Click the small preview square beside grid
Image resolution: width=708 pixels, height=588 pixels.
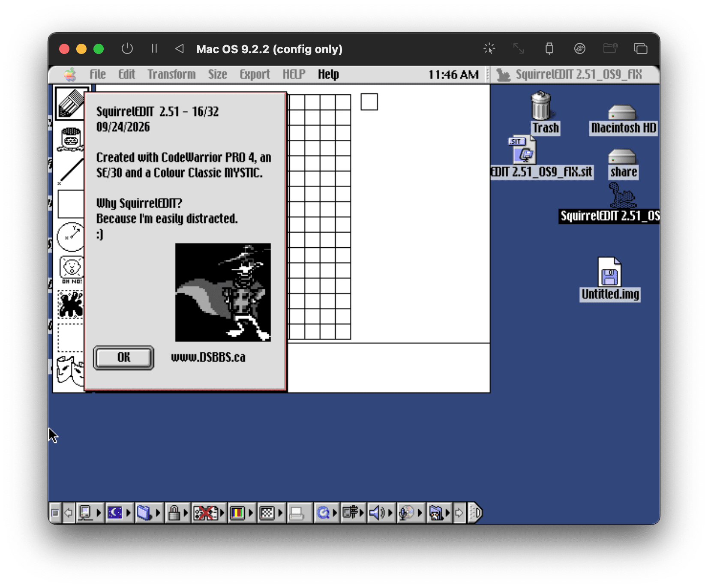[x=369, y=102]
